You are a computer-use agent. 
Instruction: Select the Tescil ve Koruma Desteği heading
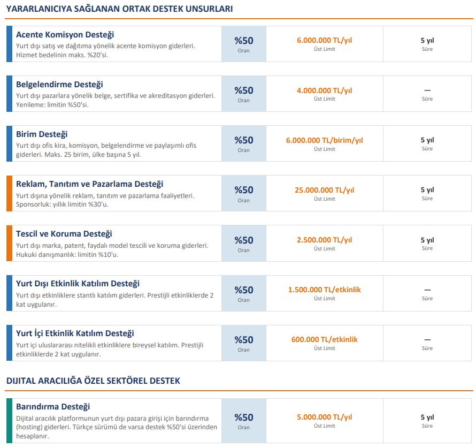click(64, 234)
